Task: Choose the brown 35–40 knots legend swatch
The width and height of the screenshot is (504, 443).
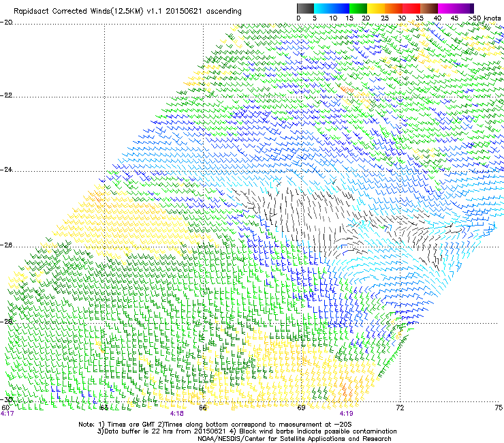Action: pyautogui.click(x=429, y=8)
